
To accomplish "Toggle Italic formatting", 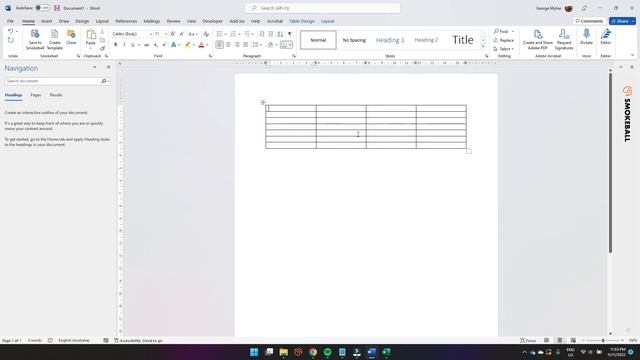I will click(124, 45).
